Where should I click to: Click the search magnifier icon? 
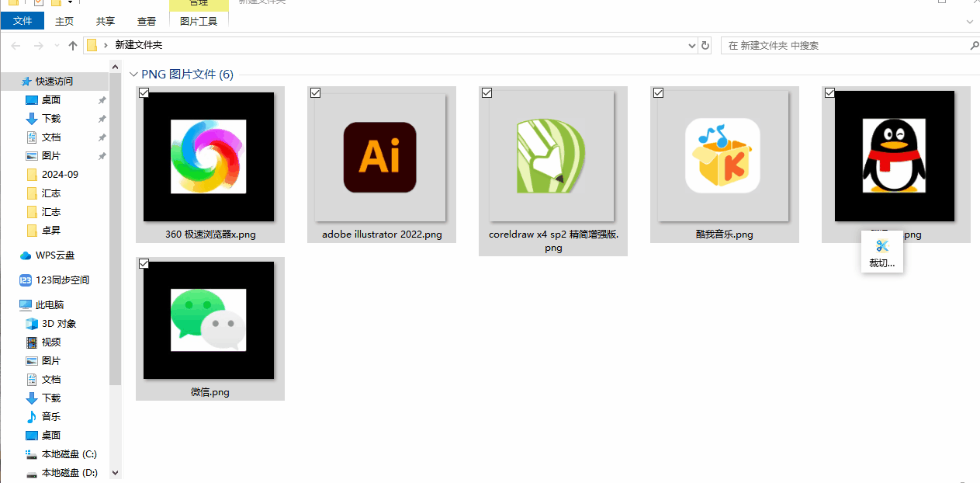[975, 46]
